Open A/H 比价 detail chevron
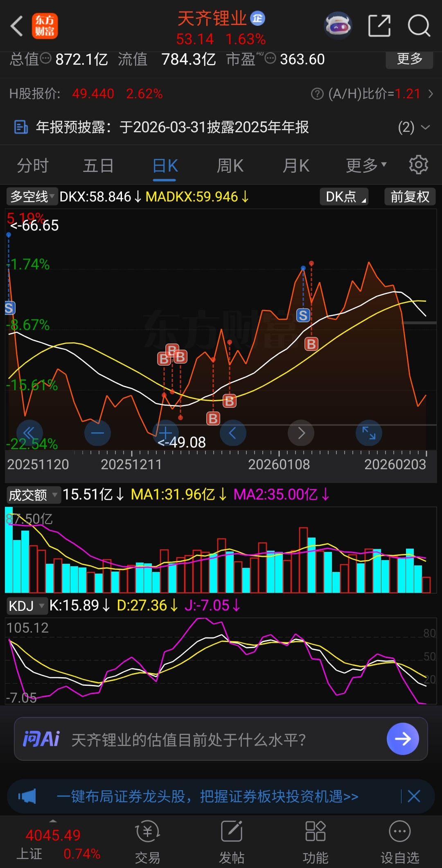The height and width of the screenshot is (868, 442). [x=431, y=94]
